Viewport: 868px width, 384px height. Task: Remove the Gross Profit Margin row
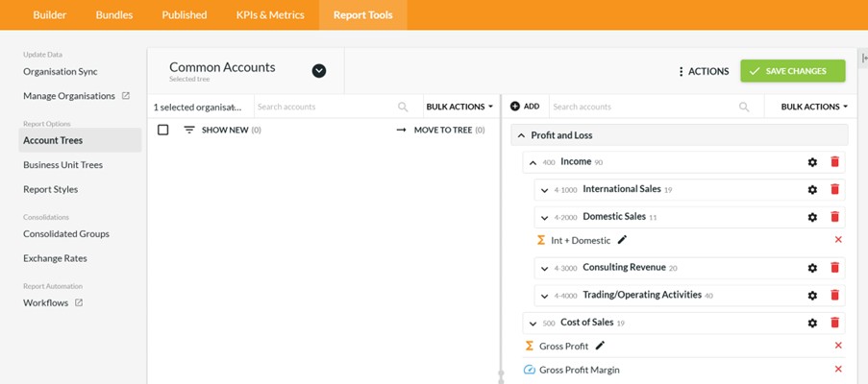(x=838, y=369)
